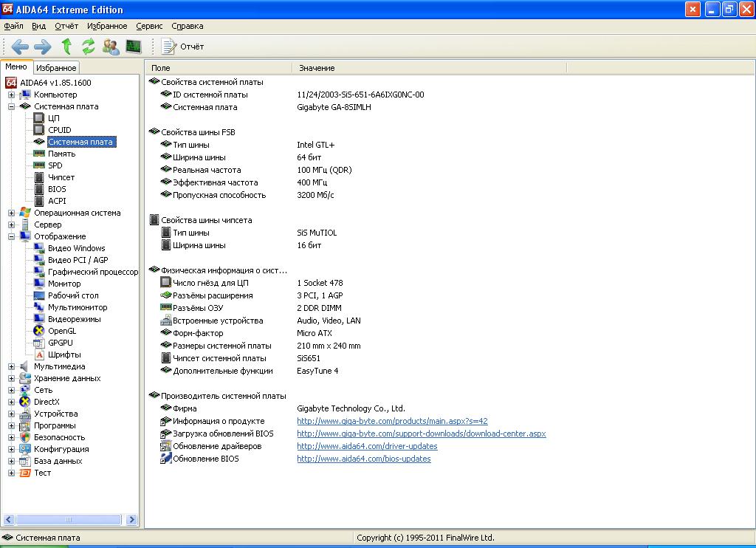The width and height of the screenshot is (756, 548).
Task: Open the users icon in the toolbar
Action: (x=111, y=47)
